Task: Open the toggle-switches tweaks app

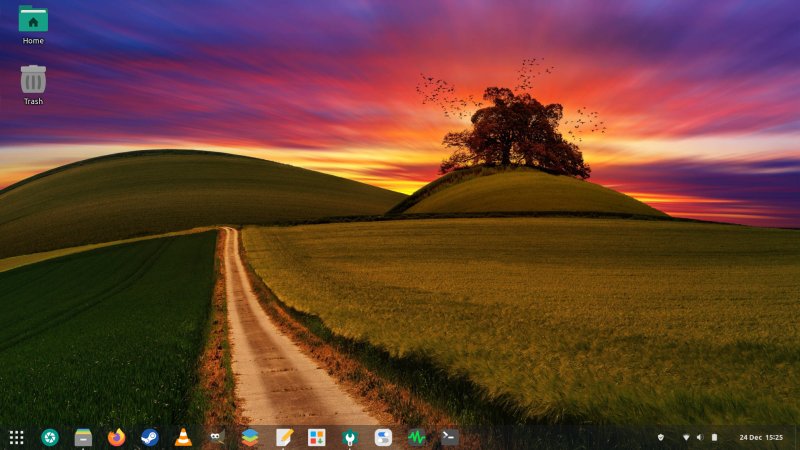Action: 383,437
